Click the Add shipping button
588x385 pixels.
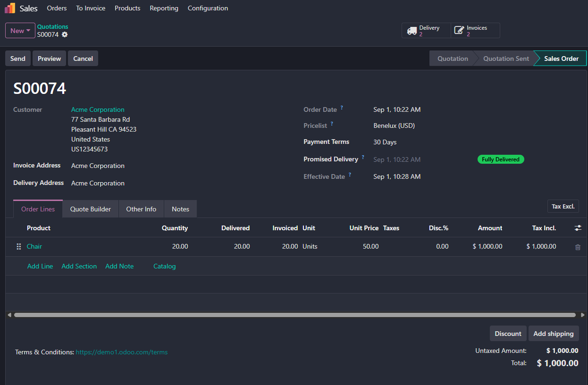click(554, 334)
